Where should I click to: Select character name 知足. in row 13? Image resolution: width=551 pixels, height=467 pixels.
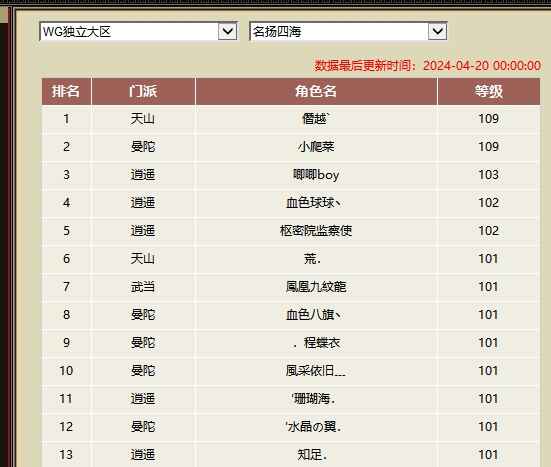tap(312, 455)
